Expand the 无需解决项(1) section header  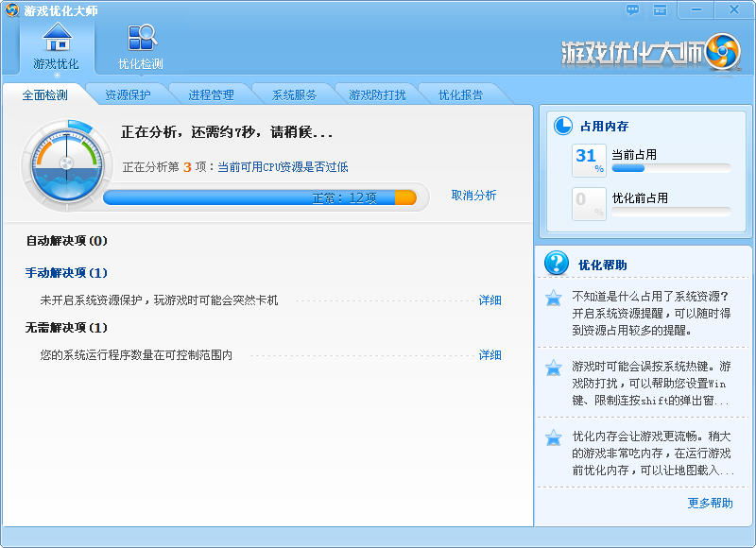(66, 328)
